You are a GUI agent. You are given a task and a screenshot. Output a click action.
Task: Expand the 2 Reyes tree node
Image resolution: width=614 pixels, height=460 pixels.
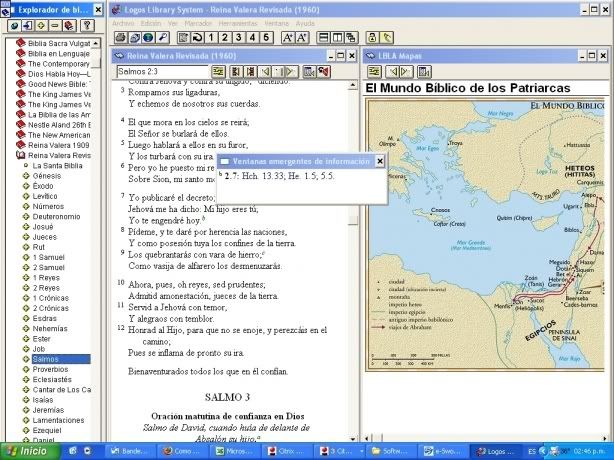26,288
